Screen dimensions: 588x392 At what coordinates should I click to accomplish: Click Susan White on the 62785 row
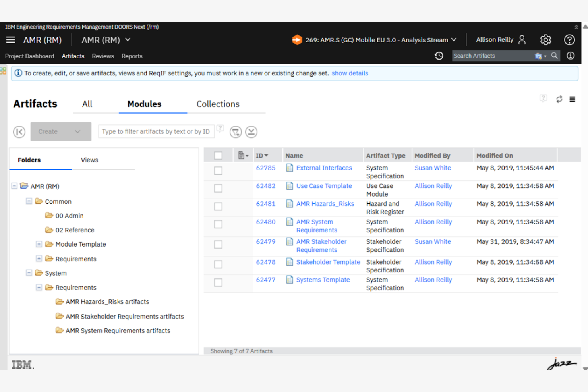(x=433, y=168)
